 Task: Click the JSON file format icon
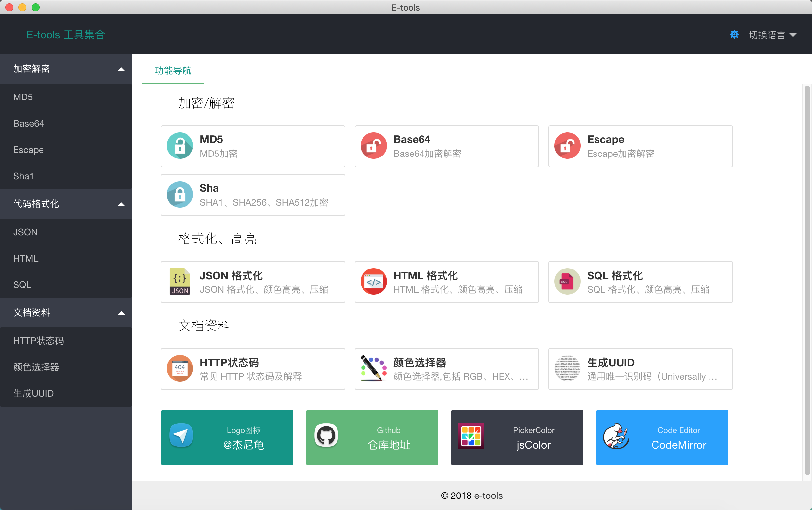pos(180,281)
